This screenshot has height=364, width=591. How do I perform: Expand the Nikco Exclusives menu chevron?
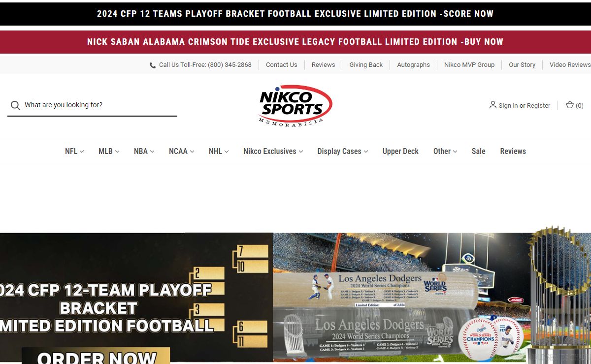[301, 152]
